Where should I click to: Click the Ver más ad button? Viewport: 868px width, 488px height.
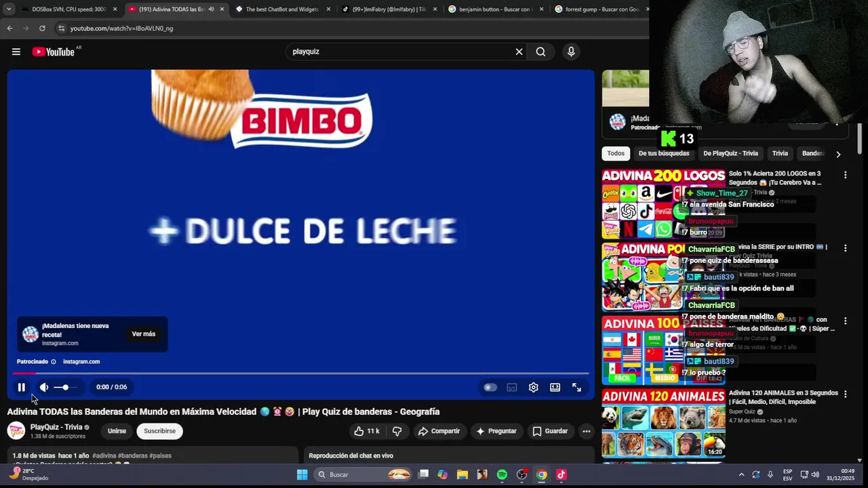[144, 334]
